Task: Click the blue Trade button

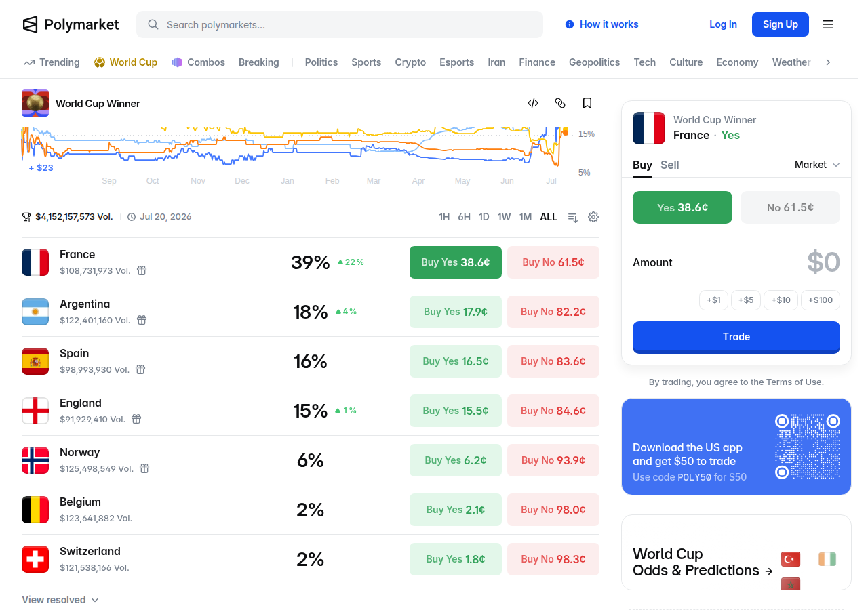Action: [736, 337]
